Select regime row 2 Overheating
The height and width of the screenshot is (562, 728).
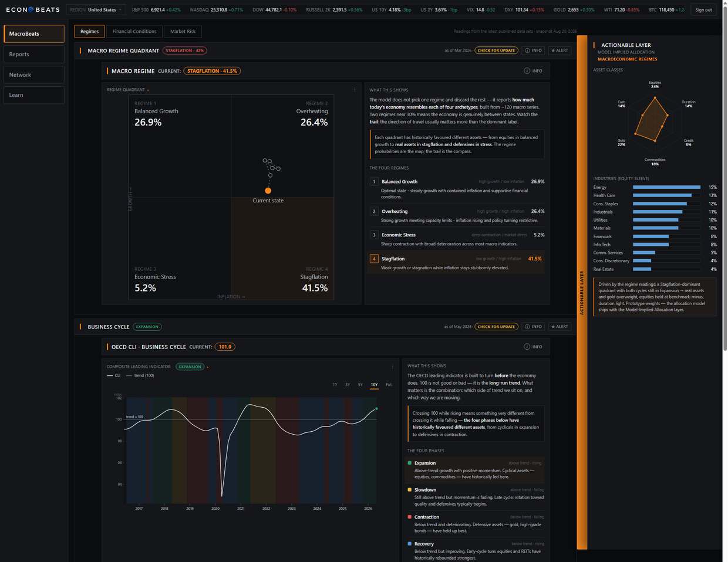click(x=457, y=215)
